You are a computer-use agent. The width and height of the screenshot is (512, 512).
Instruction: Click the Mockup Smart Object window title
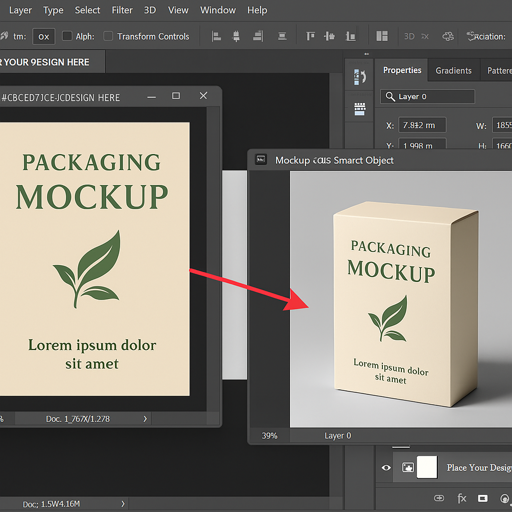(x=334, y=160)
